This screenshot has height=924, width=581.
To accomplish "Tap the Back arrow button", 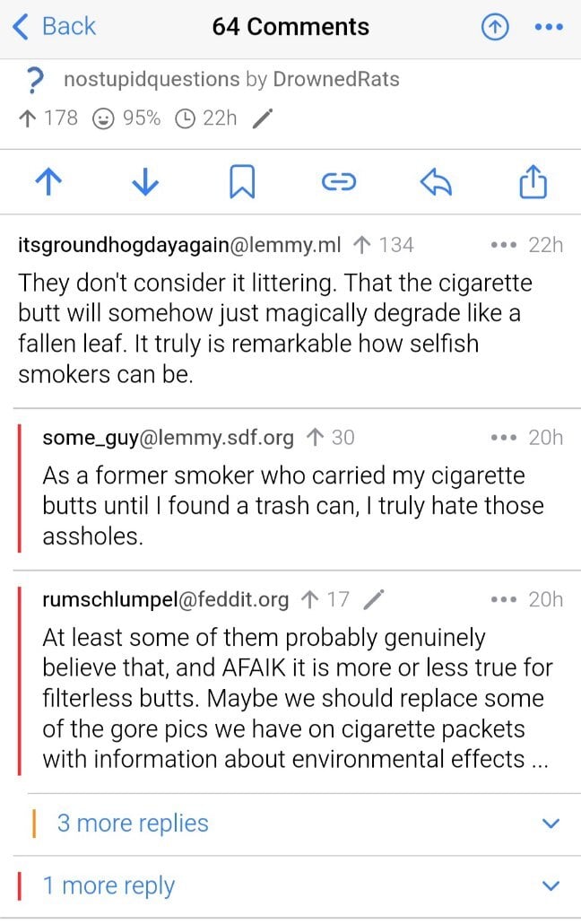I will (x=54, y=27).
